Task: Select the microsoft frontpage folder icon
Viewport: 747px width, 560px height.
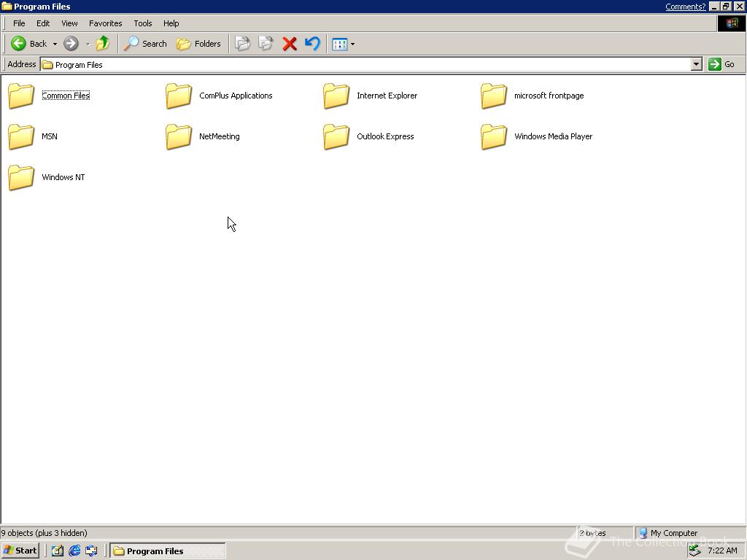Action: point(494,96)
